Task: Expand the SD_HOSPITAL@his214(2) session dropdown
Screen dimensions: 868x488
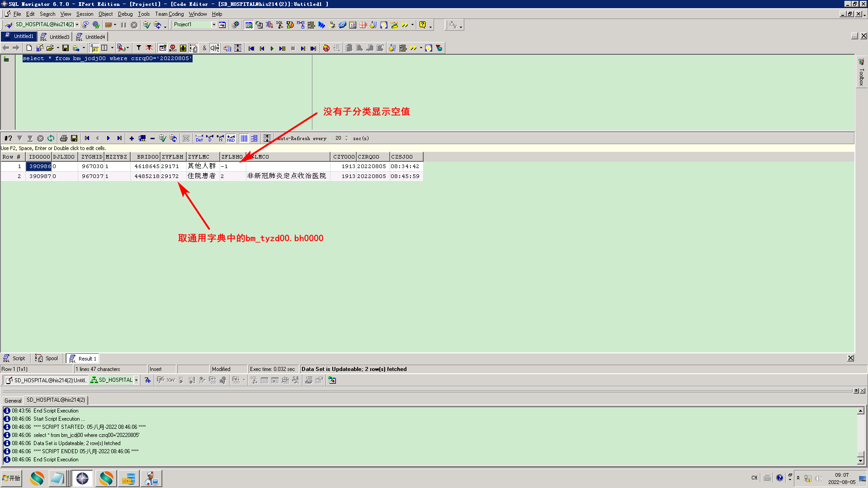Action: [77, 25]
